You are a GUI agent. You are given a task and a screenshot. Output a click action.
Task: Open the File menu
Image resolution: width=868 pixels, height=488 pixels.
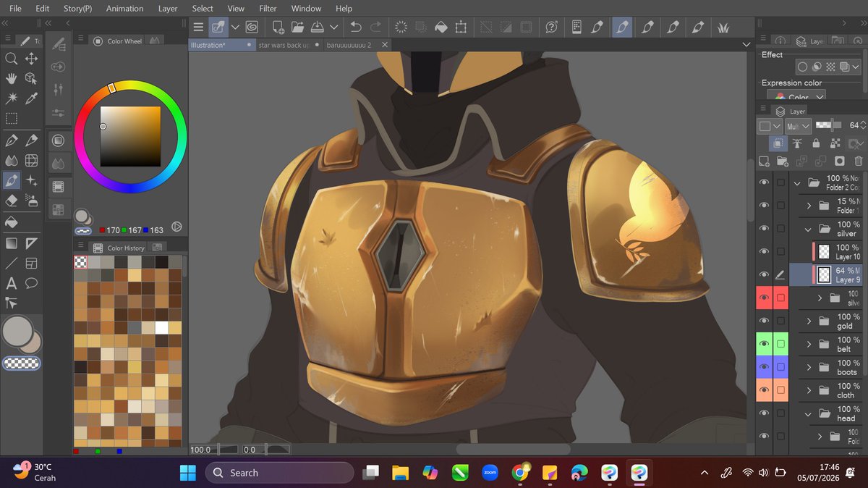click(15, 9)
